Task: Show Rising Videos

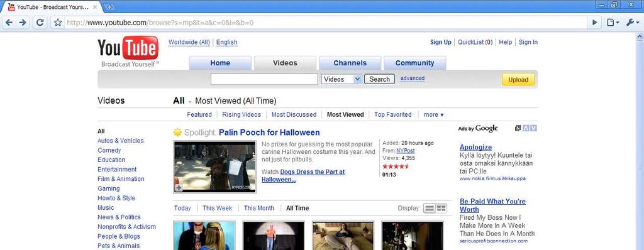Action: click(x=241, y=114)
